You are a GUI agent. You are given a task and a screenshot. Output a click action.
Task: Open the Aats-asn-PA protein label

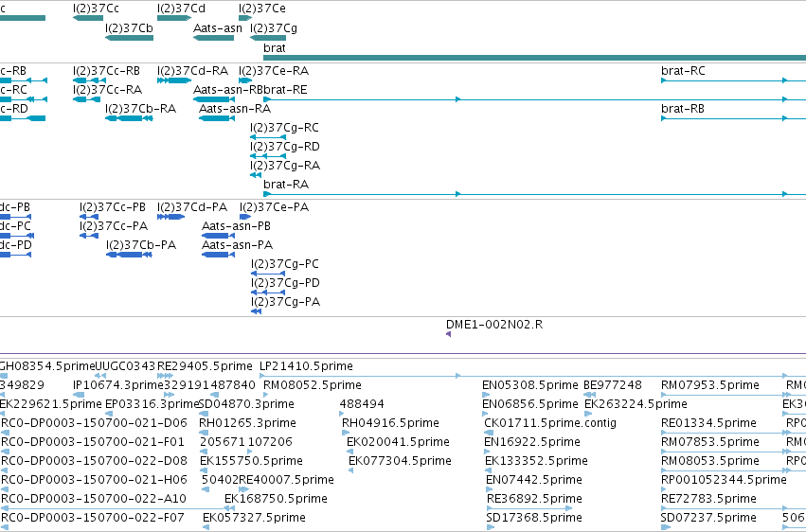pyautogui.click(x=237, y=245)
